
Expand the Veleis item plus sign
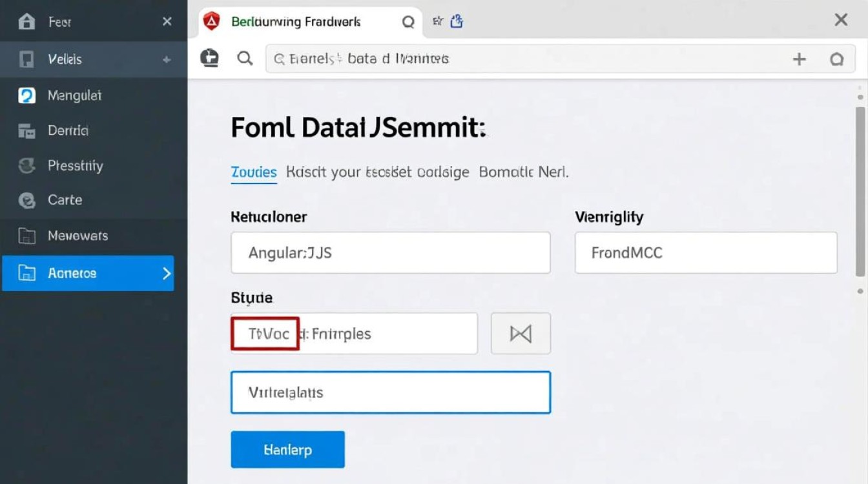(x=167, y=59)
